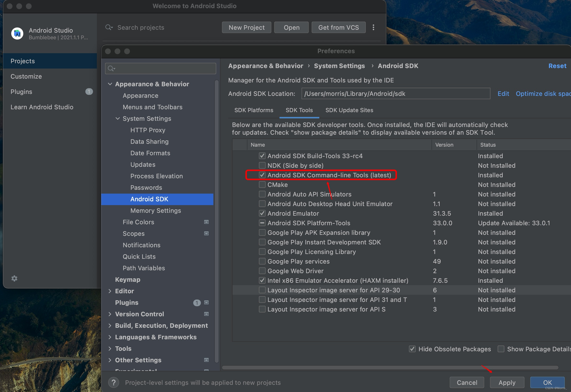571x392 pixels.
Task: Click the Apply button
Action: (x=507, y=382)
